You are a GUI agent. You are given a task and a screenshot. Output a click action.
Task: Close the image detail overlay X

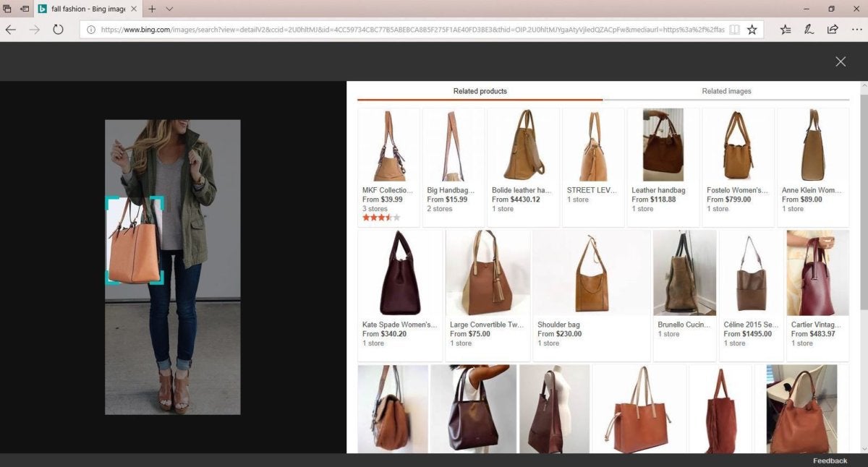tap(841, 61)
